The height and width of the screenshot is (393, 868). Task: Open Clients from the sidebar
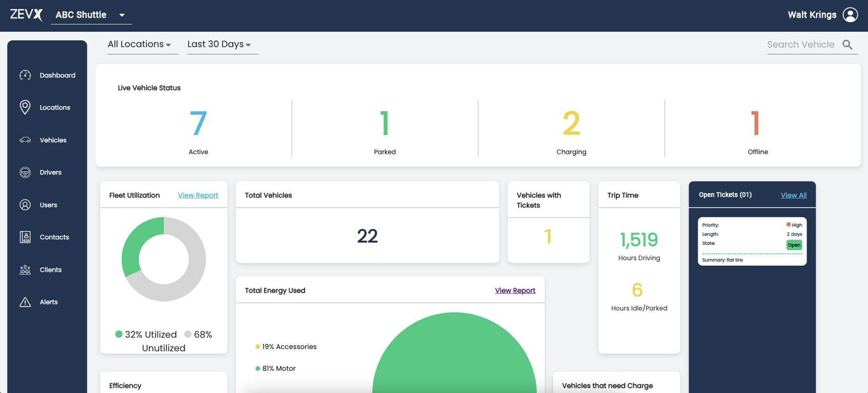[x=50, y=270]
